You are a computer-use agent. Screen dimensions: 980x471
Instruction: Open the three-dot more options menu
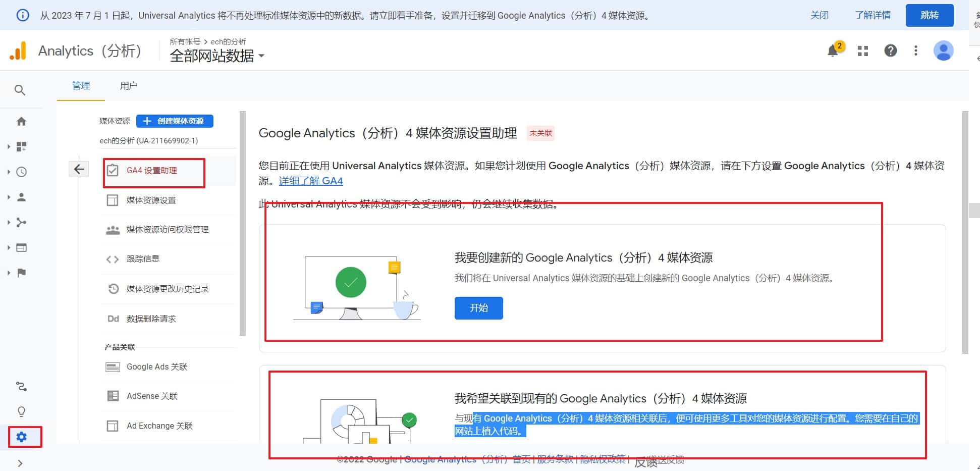click(916, 50)
